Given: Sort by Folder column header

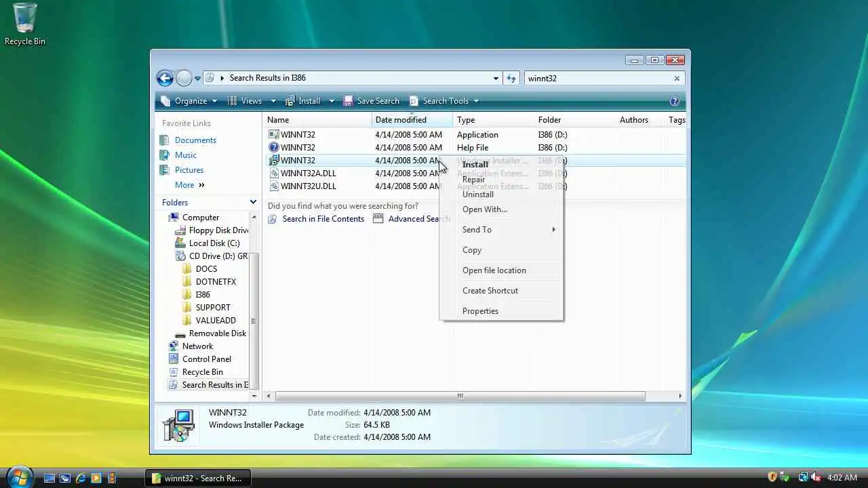Looking at the screenshot, I should tap(574, 120).
